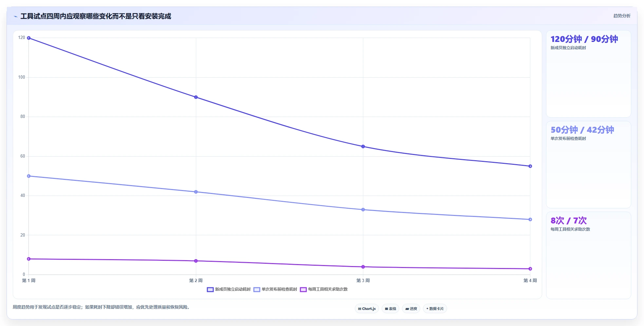Click the 100 y-axis label
This screenshot has height=326, width=644.
[22, 77]
